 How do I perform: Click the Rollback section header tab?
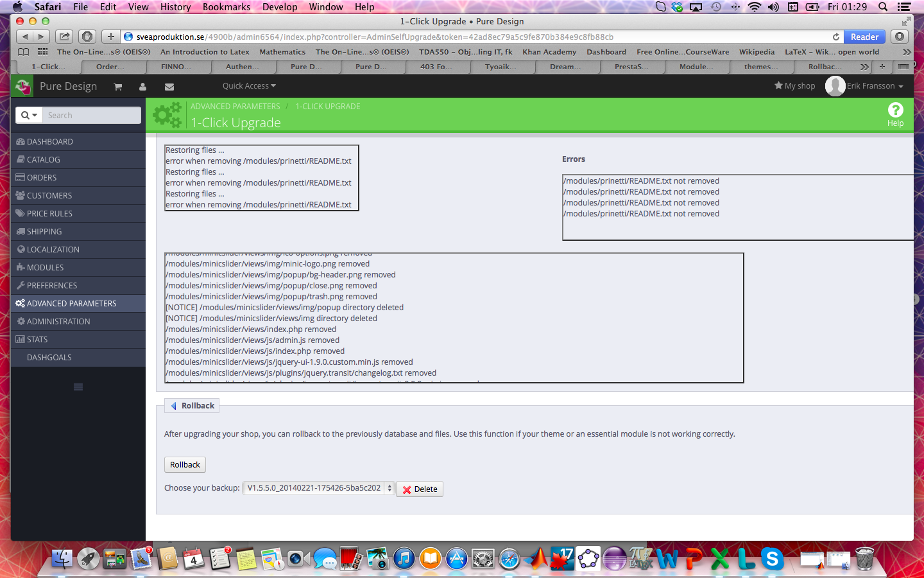(x=192, y=406)
